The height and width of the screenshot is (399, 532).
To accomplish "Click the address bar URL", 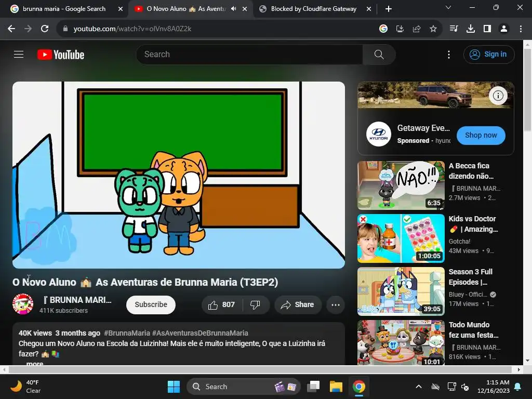I will click(x=132, y=29).
